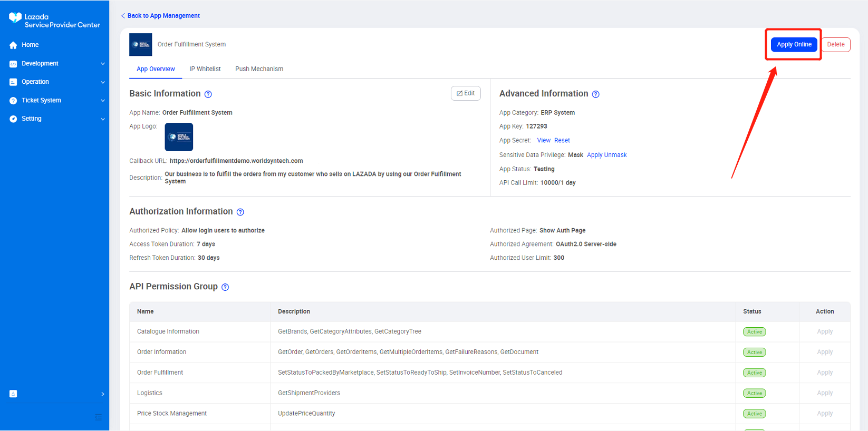The image size is (868, 431).
Task: Click the App Status value "Testing"
Action: (x=544, y=169)
